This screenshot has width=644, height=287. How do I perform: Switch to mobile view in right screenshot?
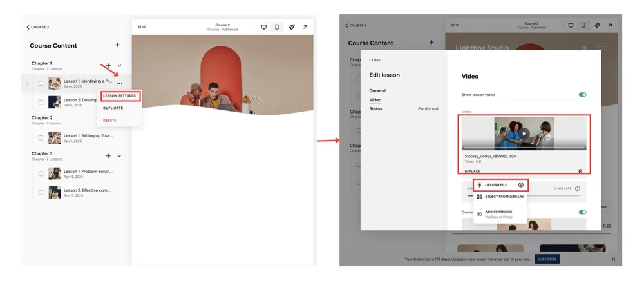tap(583, 26)
